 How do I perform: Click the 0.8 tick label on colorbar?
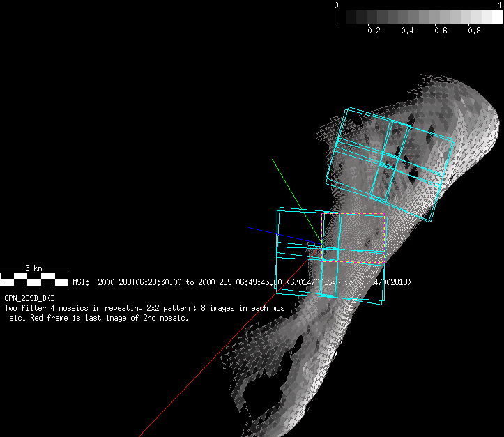474,31
